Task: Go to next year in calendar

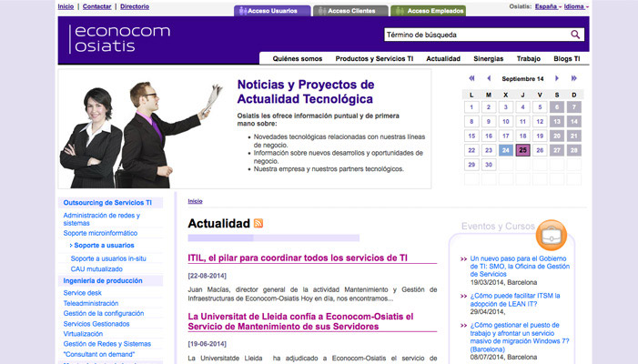Action: click(x=573, y=78)
